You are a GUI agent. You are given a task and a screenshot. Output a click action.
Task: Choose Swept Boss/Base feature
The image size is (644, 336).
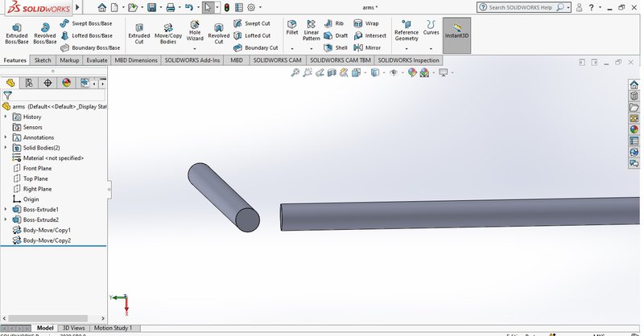(86, 23)
